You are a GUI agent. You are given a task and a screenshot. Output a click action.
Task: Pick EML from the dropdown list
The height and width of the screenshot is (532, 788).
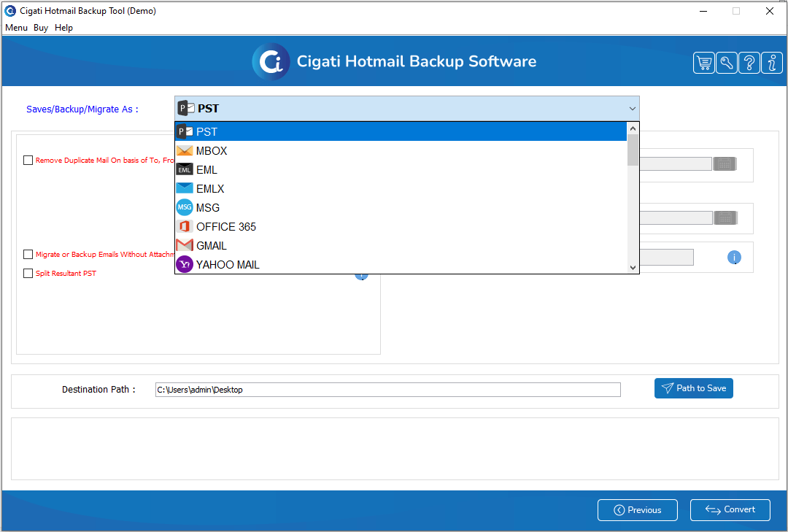[x=401, y=169]
